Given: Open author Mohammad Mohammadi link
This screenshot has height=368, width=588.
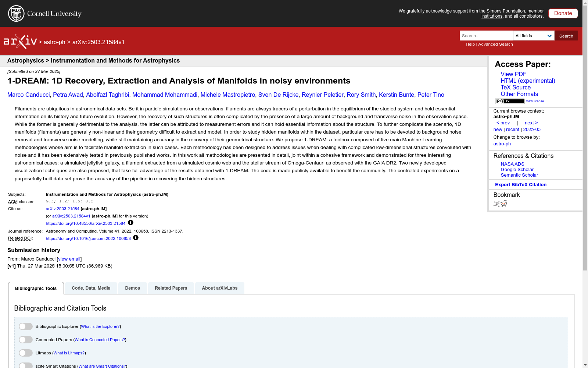Looking at the screenshot, I should coord(165,95).
